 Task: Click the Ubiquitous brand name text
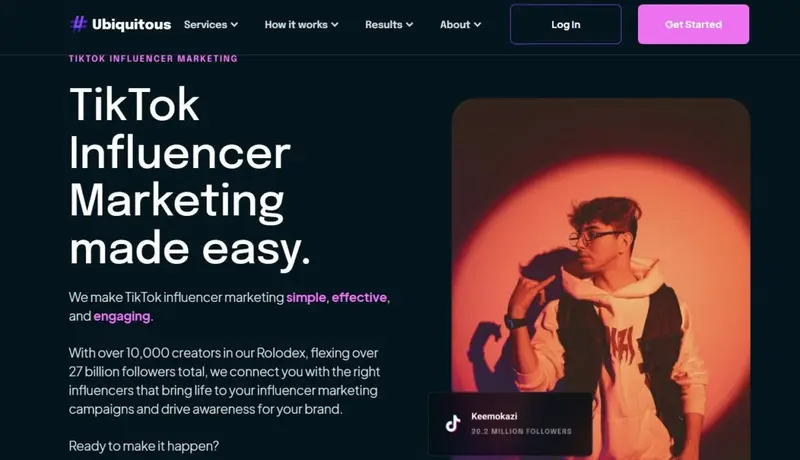(132, 24)
